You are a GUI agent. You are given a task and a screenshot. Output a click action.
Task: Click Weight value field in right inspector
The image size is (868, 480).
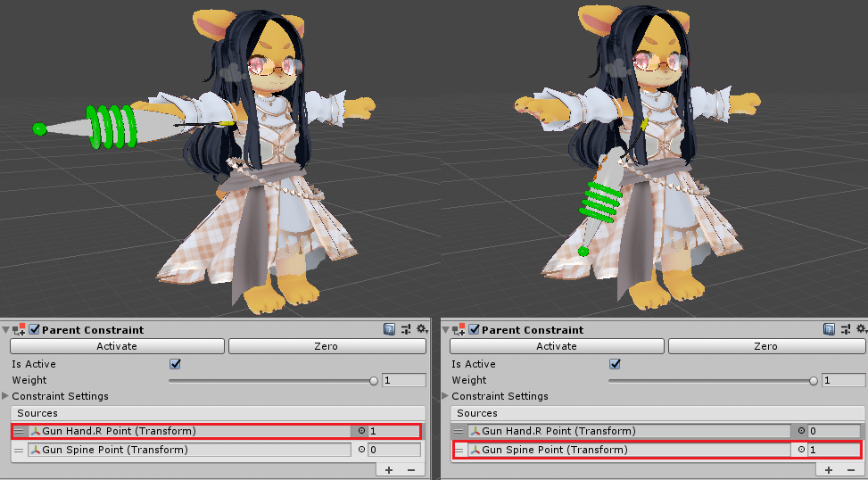[844, 380]
